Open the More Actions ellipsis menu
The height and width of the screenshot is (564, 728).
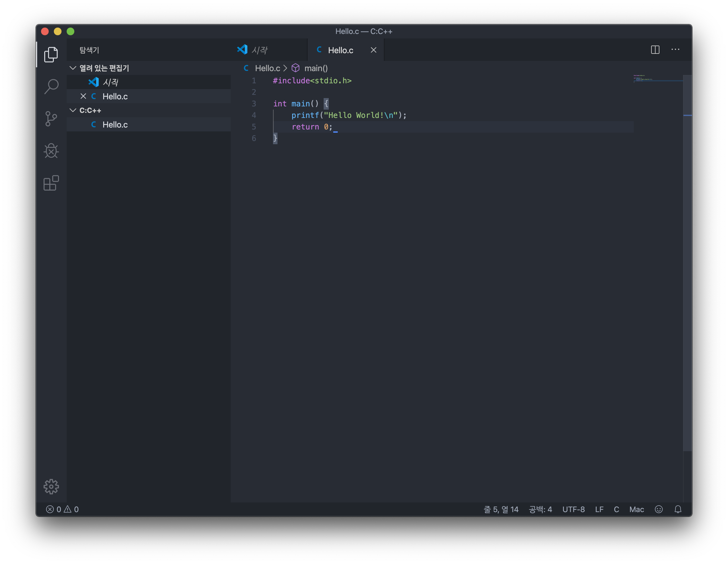coord(675,50)
